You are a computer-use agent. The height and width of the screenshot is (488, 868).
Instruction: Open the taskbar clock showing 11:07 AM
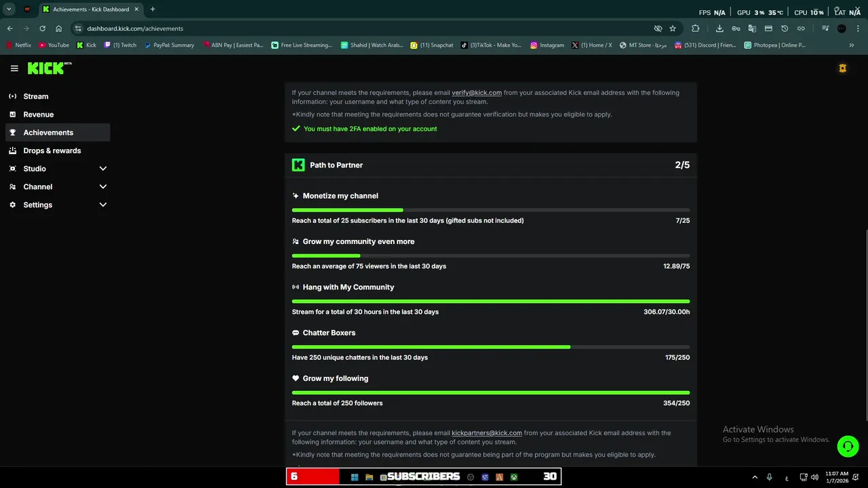point(836,477)
